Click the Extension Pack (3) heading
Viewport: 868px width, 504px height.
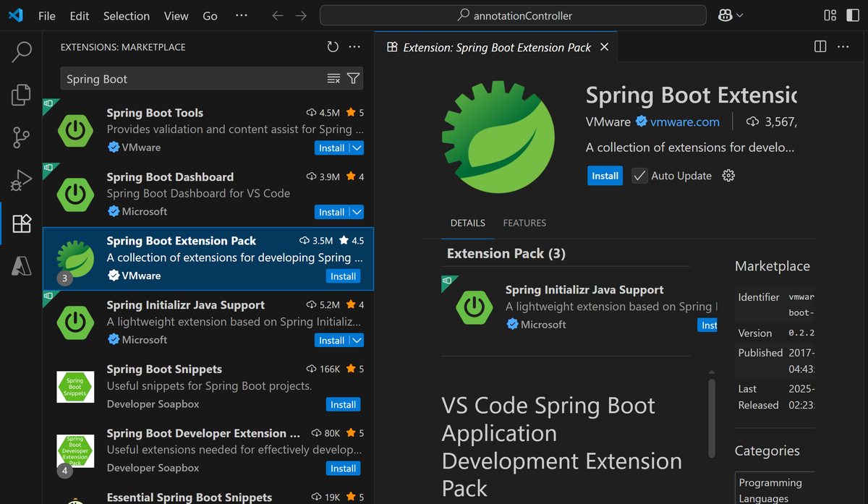click(x=506, y=253)
